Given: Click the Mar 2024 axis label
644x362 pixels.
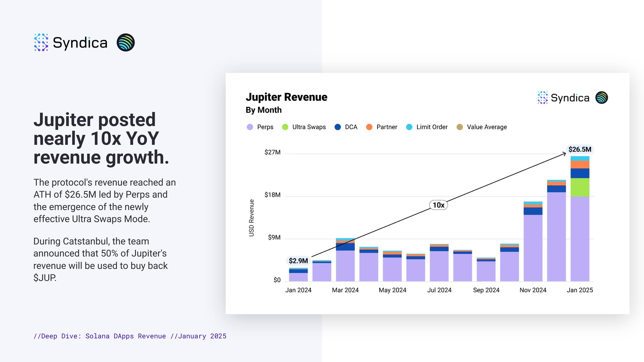Looking at the screenshot, I should [x=345, y=290].
